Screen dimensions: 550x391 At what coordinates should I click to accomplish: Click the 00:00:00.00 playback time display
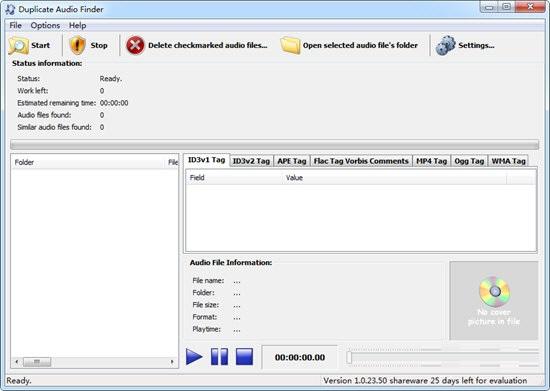click(x=300, y=357)
